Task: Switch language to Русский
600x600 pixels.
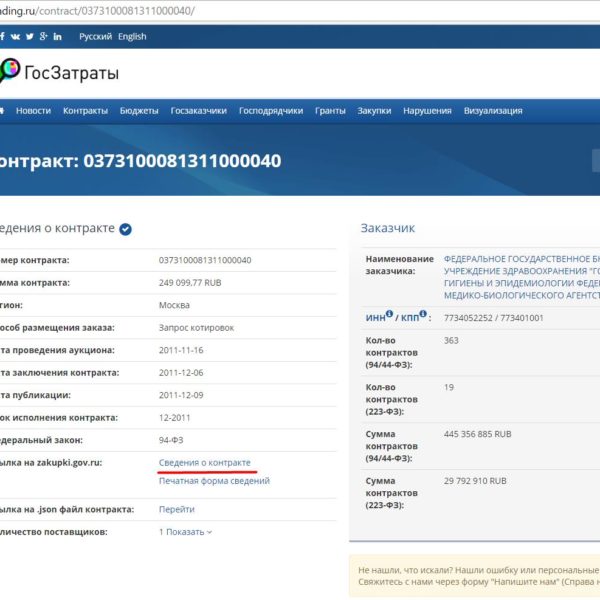Action: click(x=95, y=37)
